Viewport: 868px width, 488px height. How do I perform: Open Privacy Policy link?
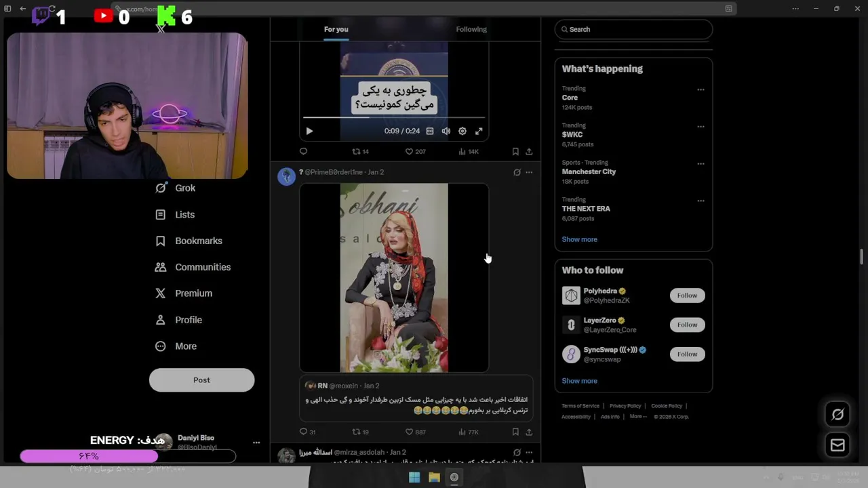click(625, 406)
